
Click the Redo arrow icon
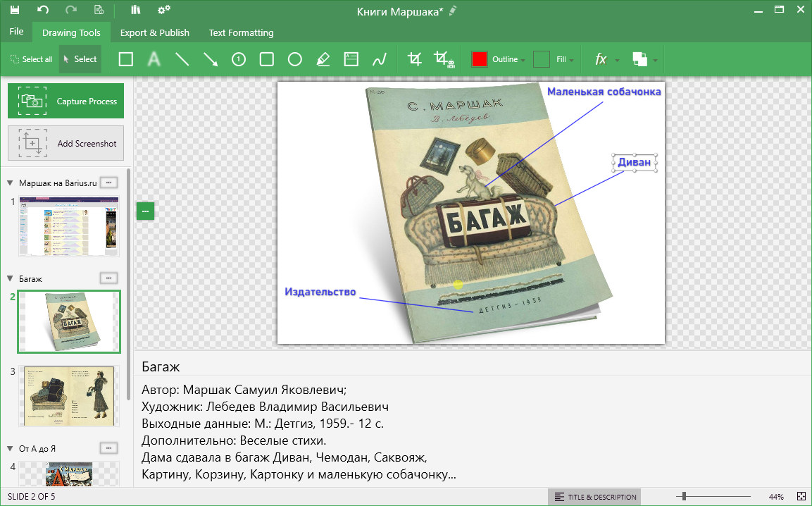[71, 10]
